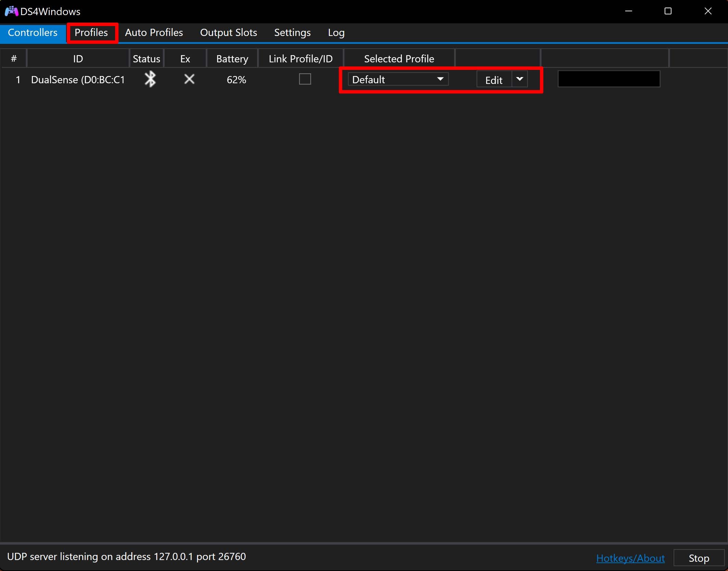Click the black lightbar color swatch
Viewport: 728px width, 571px height.
pos(609,79)
